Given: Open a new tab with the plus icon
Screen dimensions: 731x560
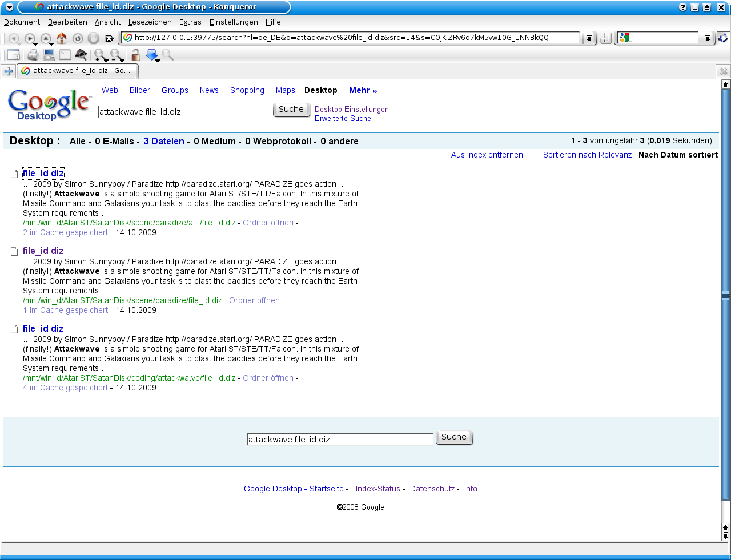Looking at the screenshot, I should coord(9,71).
